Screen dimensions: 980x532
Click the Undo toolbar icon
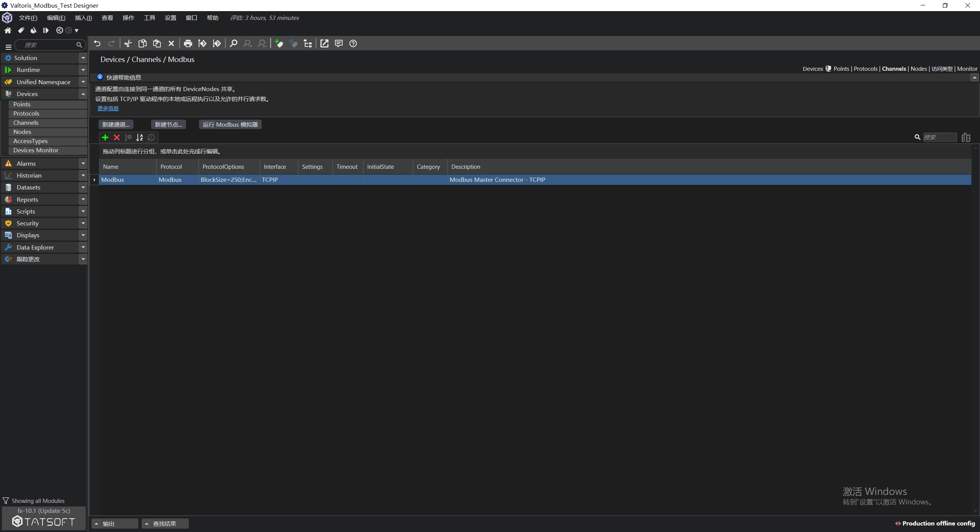pos(97,44)
